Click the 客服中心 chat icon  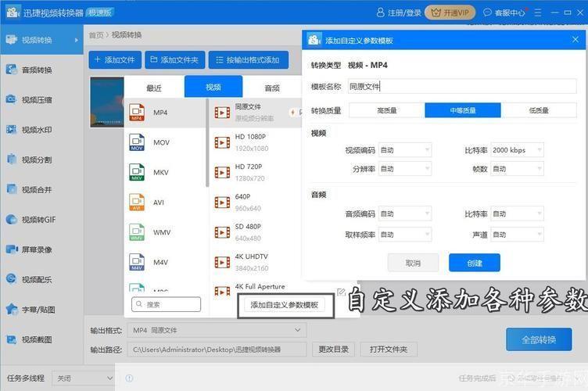487,13
